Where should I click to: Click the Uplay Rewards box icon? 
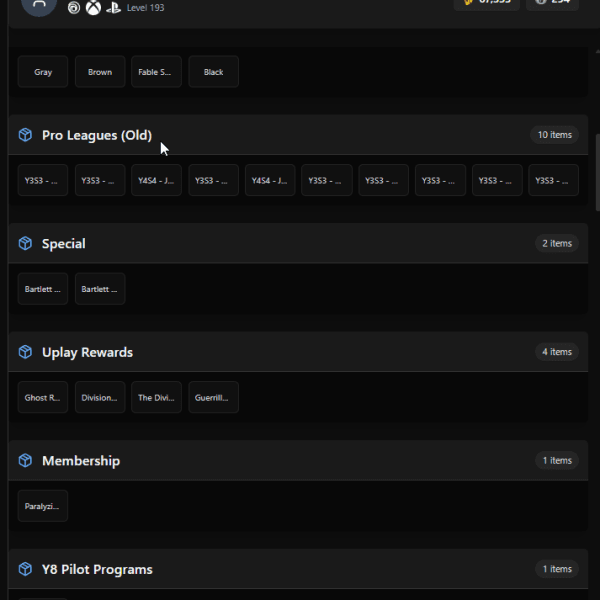click(x=25, y=352)
